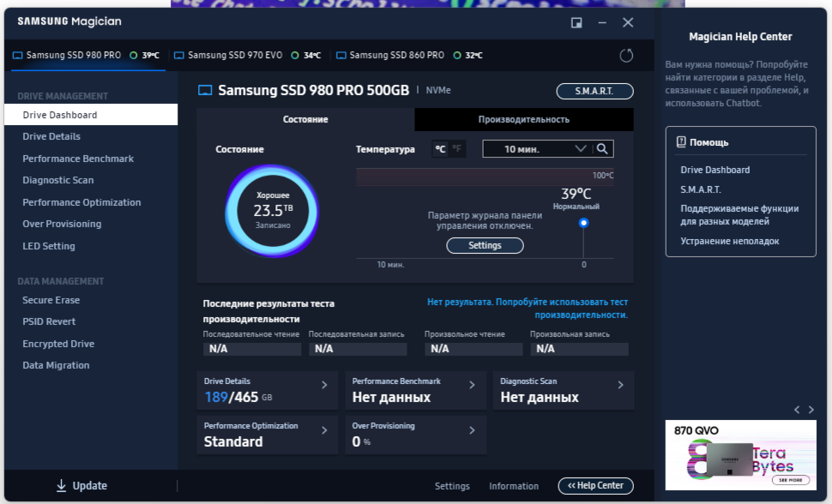
Task: Open Drive Dashboard in sidebar
Action: (x=91, y=115)
